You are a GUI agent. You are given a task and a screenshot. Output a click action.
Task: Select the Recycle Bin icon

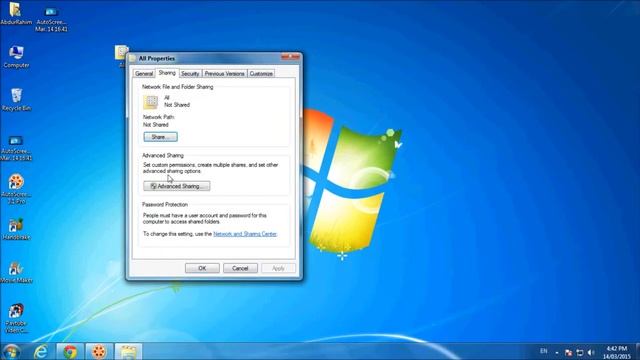tap(16, 99)
